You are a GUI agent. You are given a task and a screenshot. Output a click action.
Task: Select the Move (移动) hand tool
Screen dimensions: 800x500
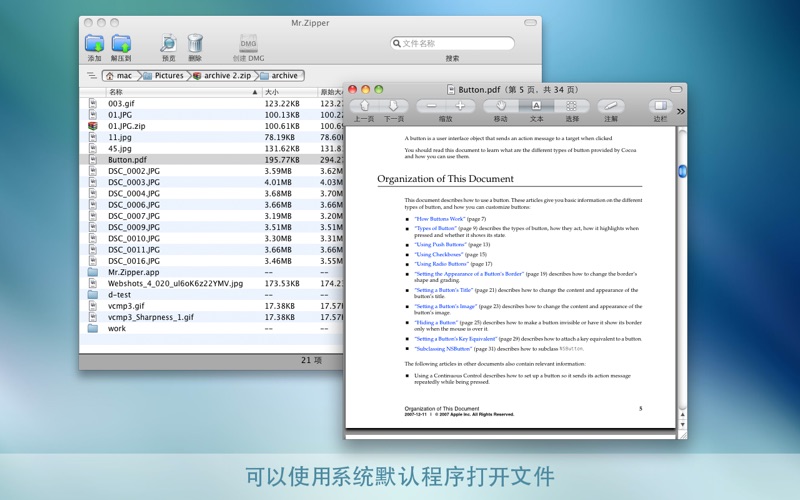500,106
